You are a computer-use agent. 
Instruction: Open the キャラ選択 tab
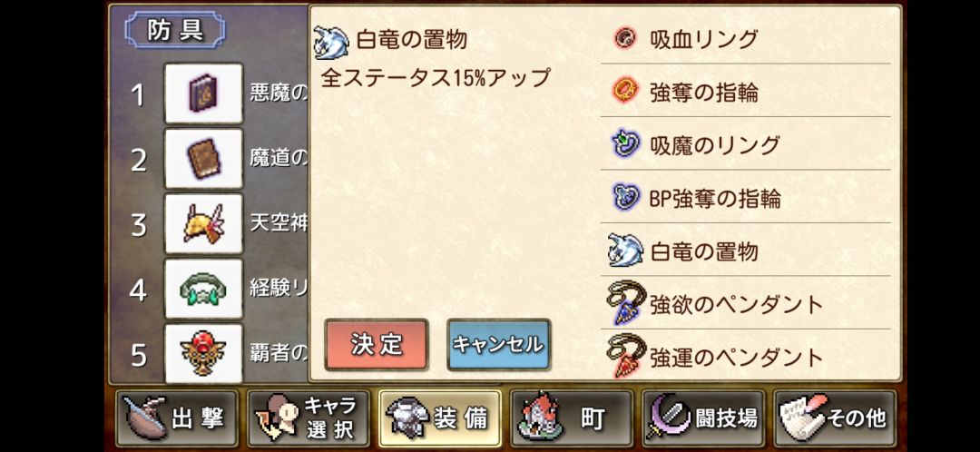tap(309, 418)
